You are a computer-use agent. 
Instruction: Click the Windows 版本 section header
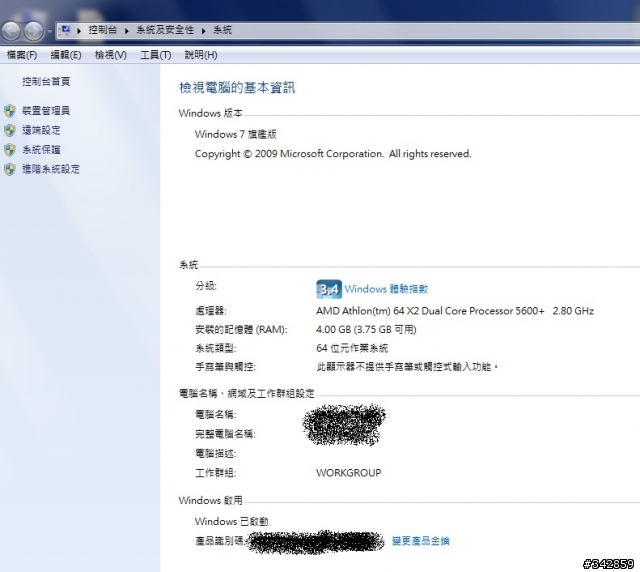[x=211, y=113]
